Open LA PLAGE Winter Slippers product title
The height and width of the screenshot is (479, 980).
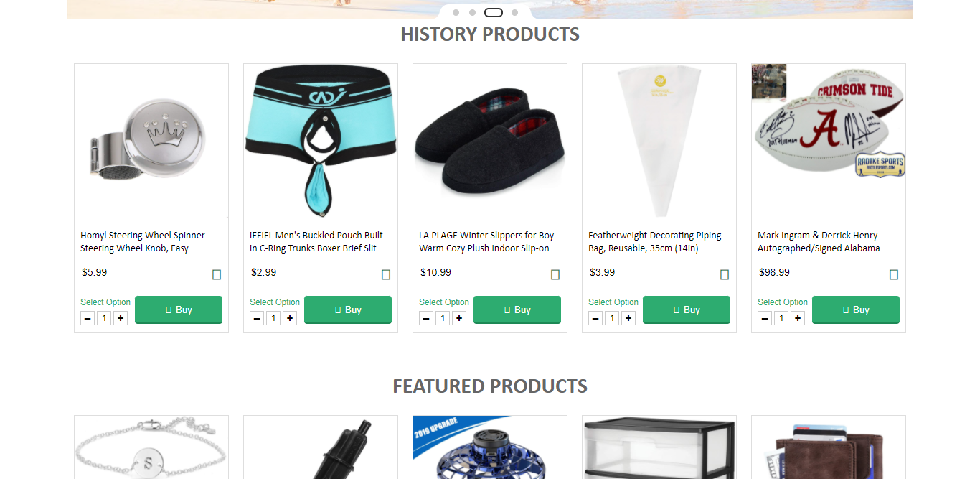(x=486, y=241)
